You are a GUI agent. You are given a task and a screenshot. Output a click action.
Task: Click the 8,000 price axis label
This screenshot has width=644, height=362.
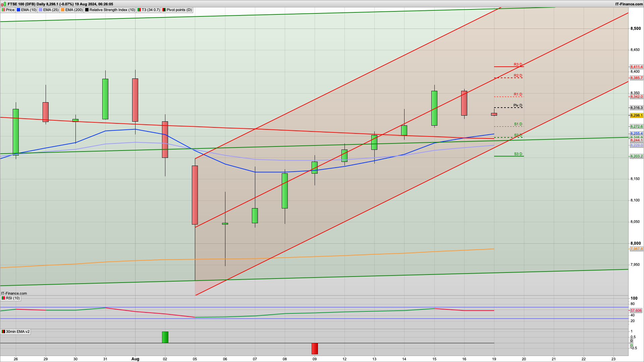(635, 243)
